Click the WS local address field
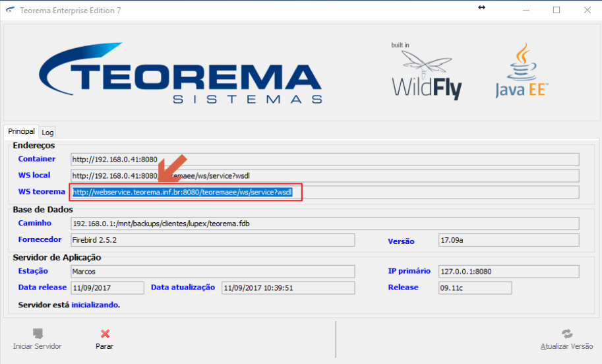The height and width of the screenshot is (364, 602). coord(325,176)
